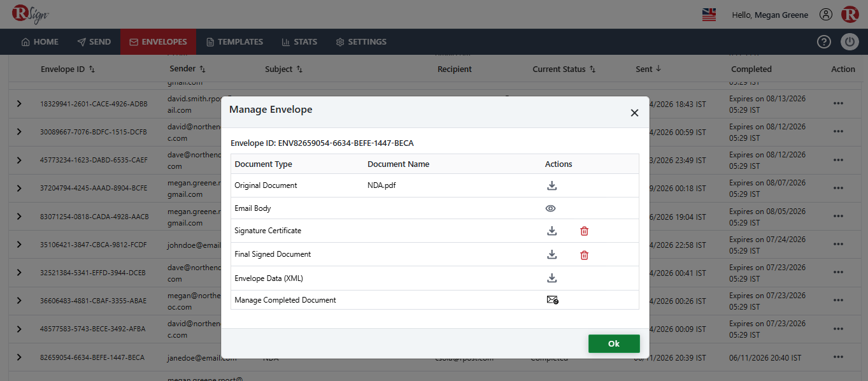Expand envelope row 18329941-2601-CACE-4926-ADBB
868x381 pixels.
point(19,103)
